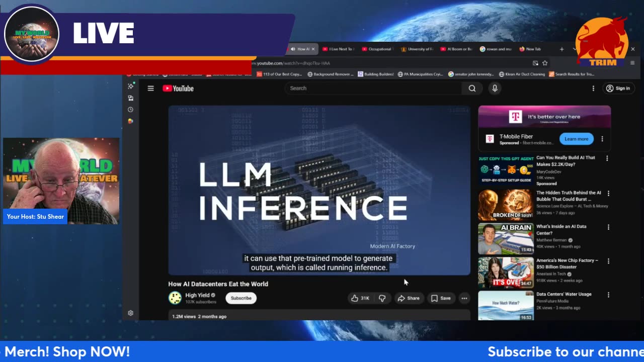
Task: Subscribe to the High Yield channel
Action: pos(241,298)
